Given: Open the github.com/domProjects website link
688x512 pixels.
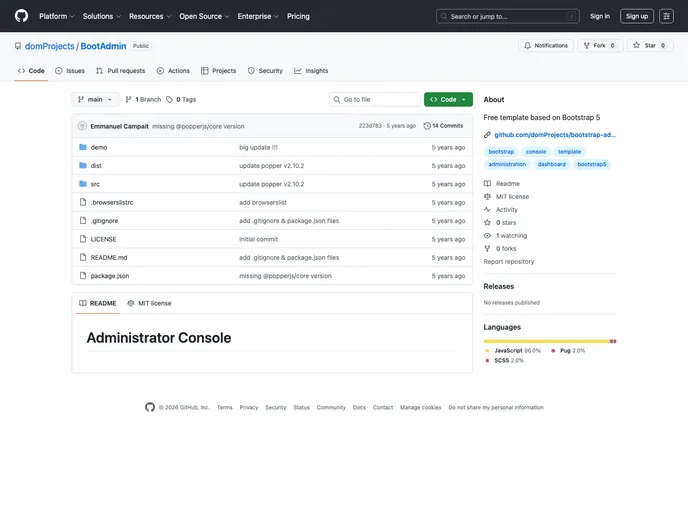Looking at the screenshot, I should click(x=555, y=135).
